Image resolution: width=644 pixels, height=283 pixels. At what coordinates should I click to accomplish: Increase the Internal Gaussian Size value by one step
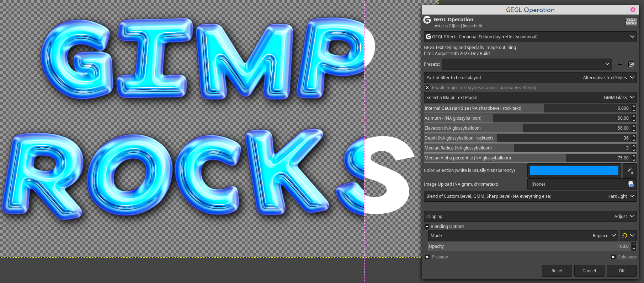[x=634, y=106]
